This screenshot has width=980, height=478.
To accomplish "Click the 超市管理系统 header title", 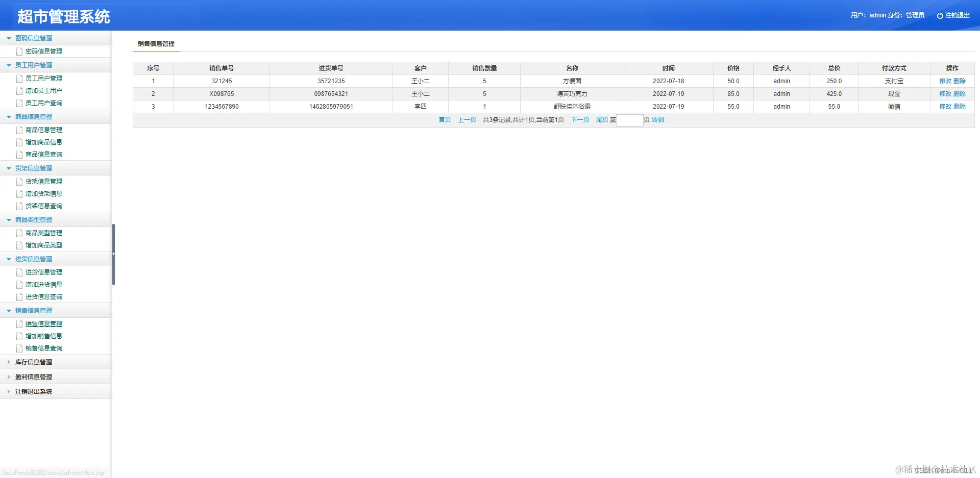I will 64,17.
